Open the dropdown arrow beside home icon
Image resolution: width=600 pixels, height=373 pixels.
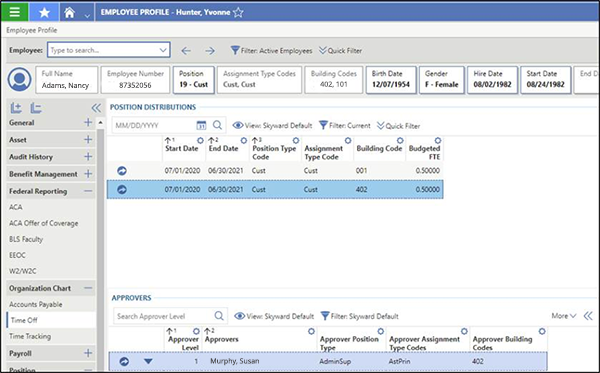pos(87,16)
